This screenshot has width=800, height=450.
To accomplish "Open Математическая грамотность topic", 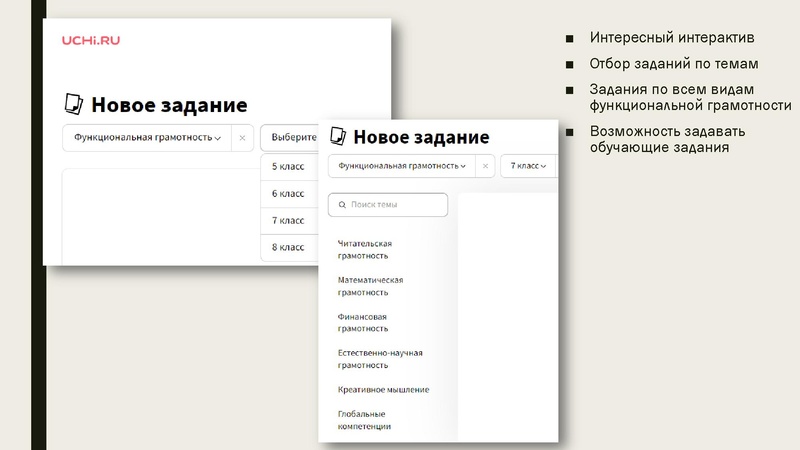I will (370, 286).
